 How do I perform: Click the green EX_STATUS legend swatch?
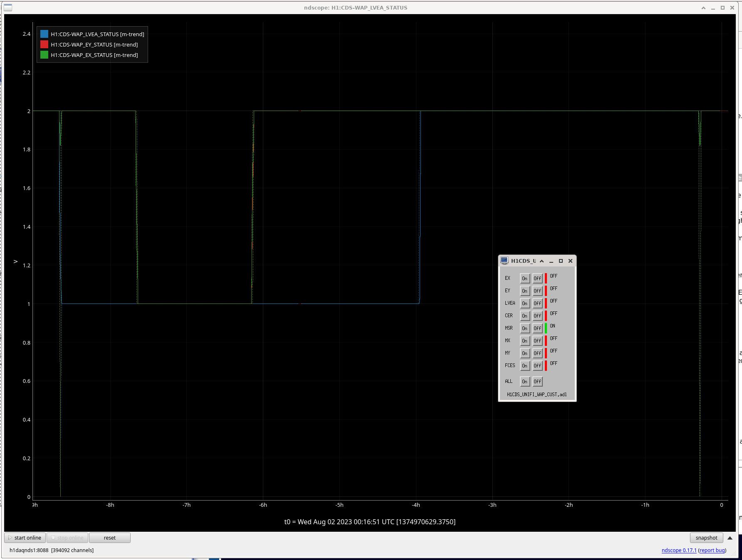(x=44, y=55)
